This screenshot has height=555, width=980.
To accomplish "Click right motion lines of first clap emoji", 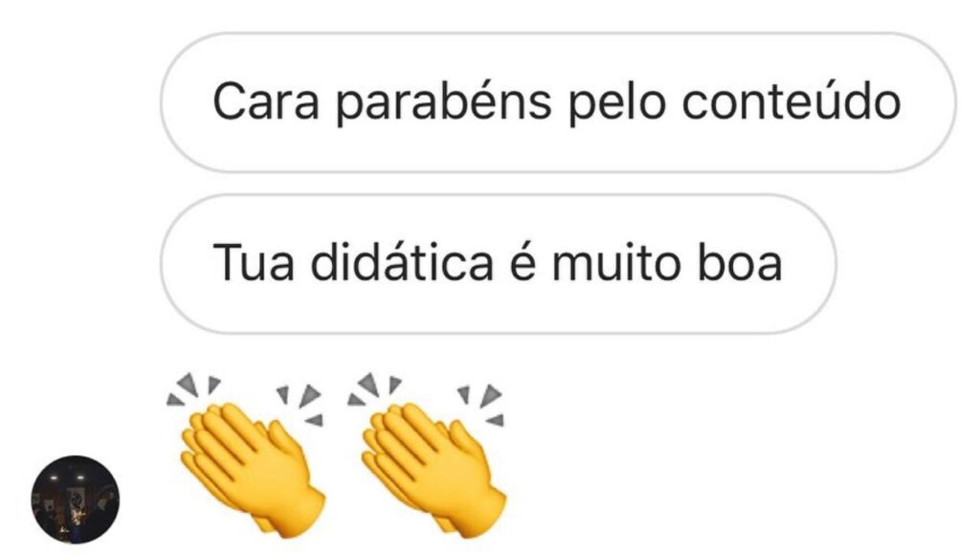I will [x=301, y=404].
